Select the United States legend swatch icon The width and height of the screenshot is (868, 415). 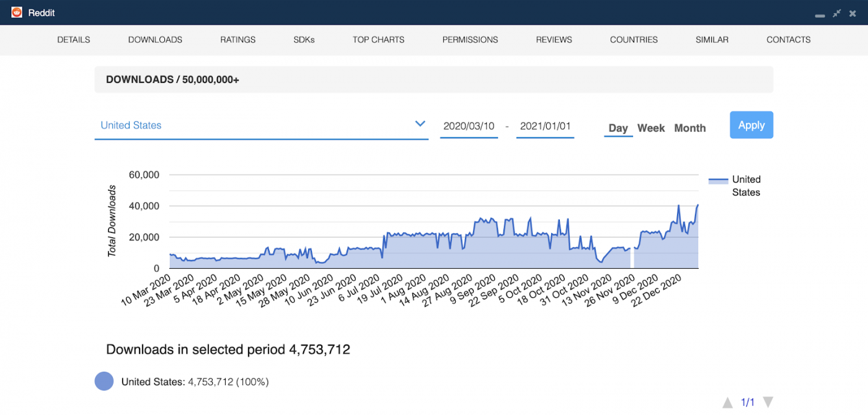coord(718,180)
